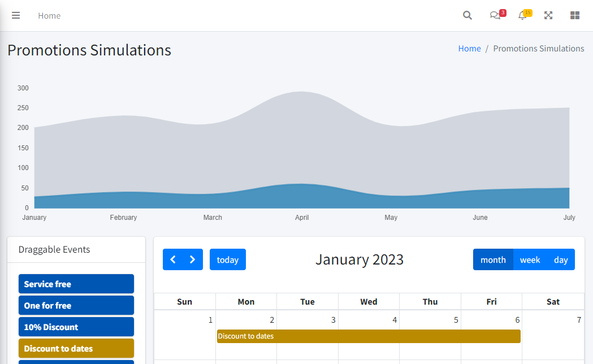Switch calendar to day view

coord(561,259)
